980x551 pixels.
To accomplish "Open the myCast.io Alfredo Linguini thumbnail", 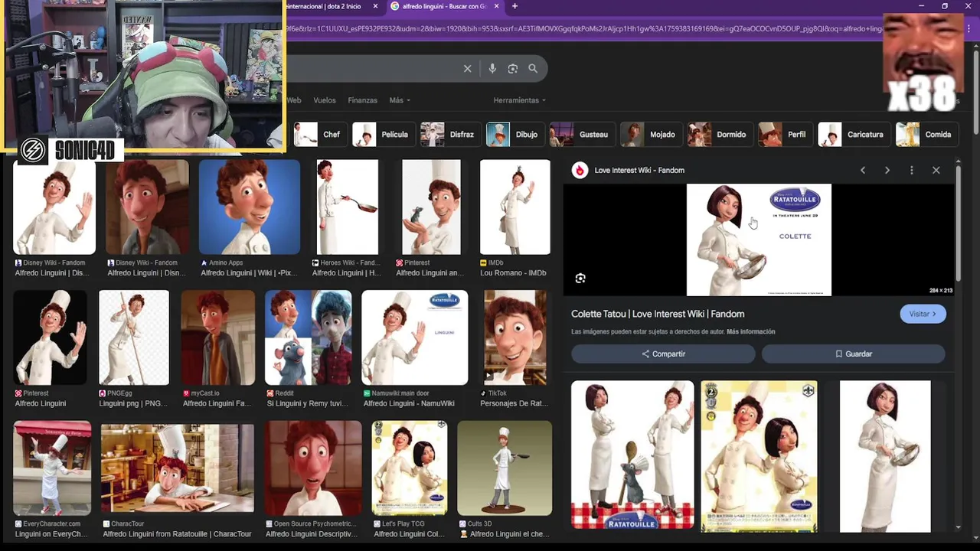I will [x=217, y=337].
